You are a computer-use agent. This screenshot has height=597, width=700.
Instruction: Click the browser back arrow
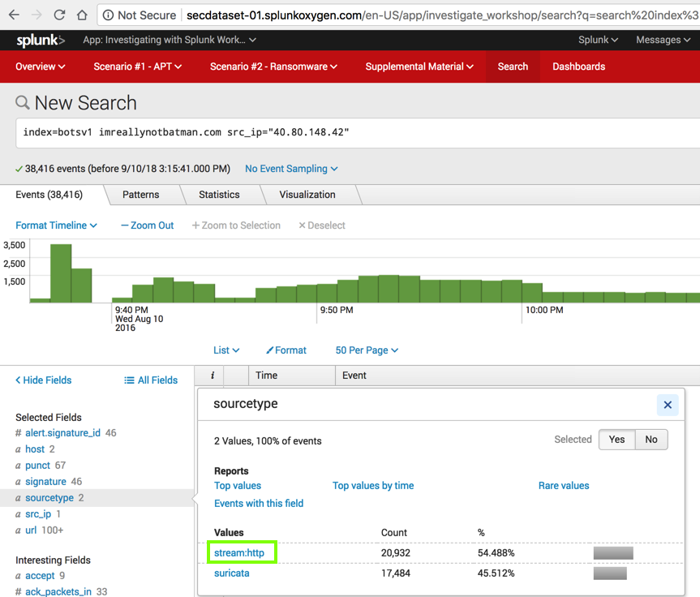click(14, 15)
